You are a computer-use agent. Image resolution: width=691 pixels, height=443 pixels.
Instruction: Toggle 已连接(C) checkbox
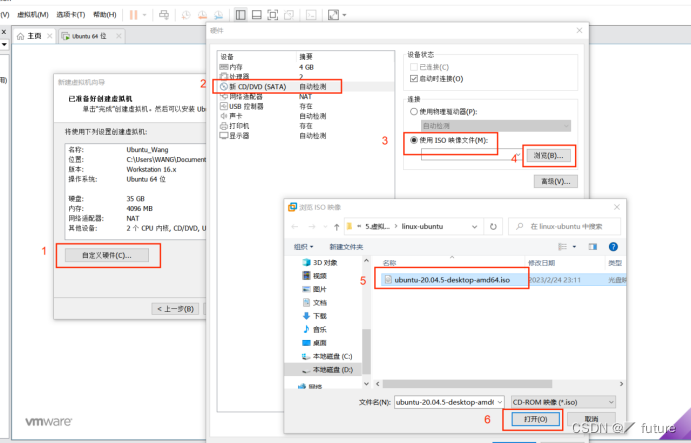tap(413, 67)
